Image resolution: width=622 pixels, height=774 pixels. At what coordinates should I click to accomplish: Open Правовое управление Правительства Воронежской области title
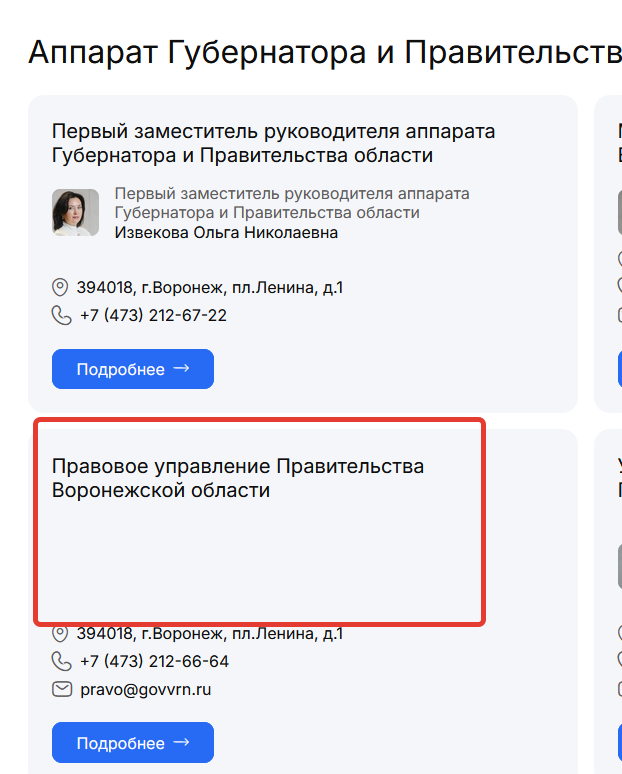(237, 478)
